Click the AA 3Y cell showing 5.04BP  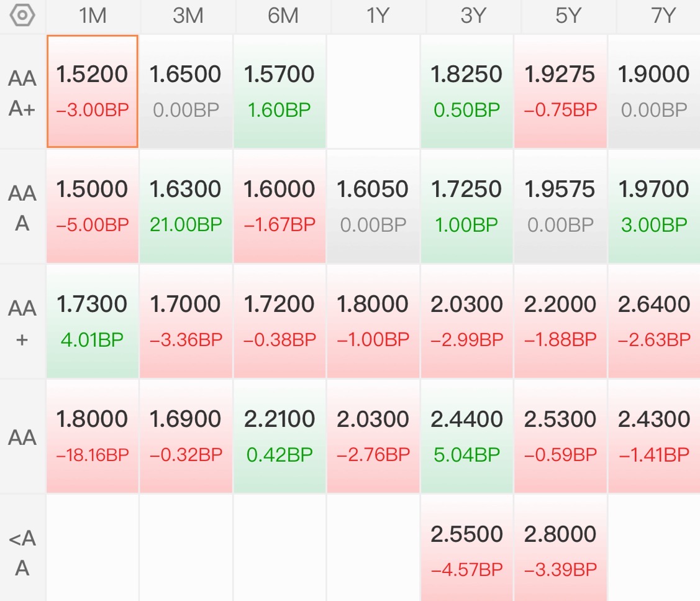[466, 436]
